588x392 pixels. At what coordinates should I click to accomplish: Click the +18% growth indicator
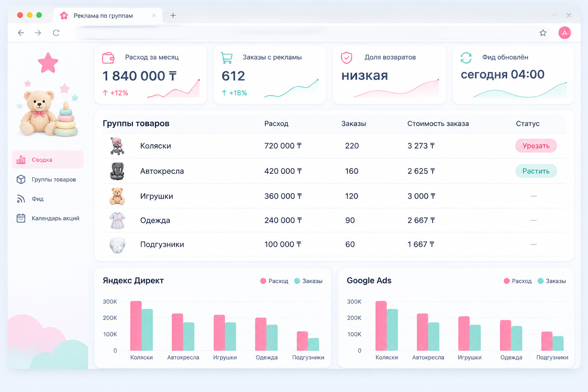pos(234,93)
